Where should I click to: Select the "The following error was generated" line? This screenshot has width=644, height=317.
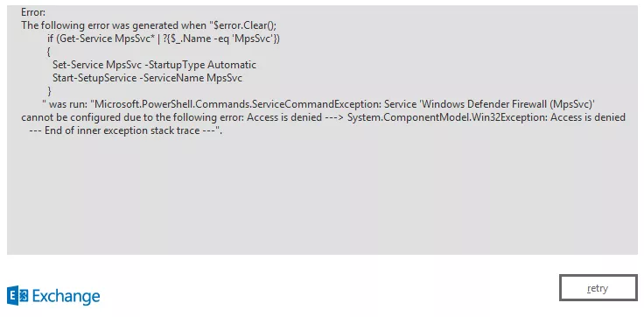coord(149,25)
